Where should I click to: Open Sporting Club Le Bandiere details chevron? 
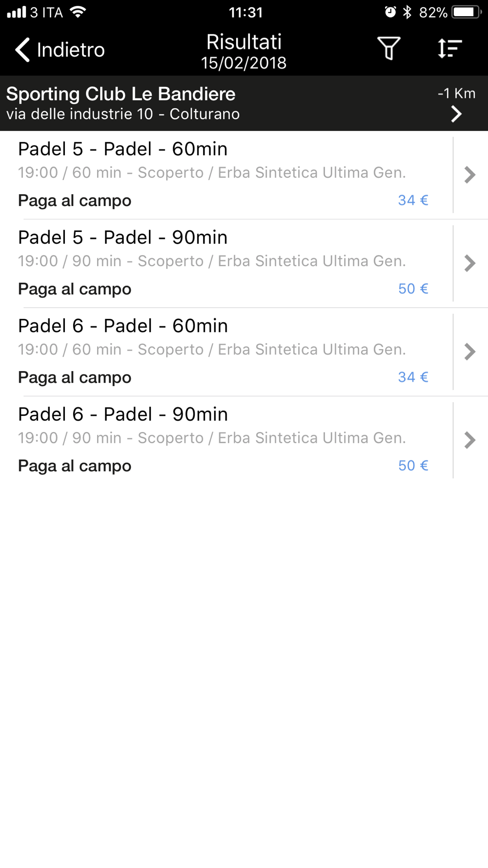(456, 114)
